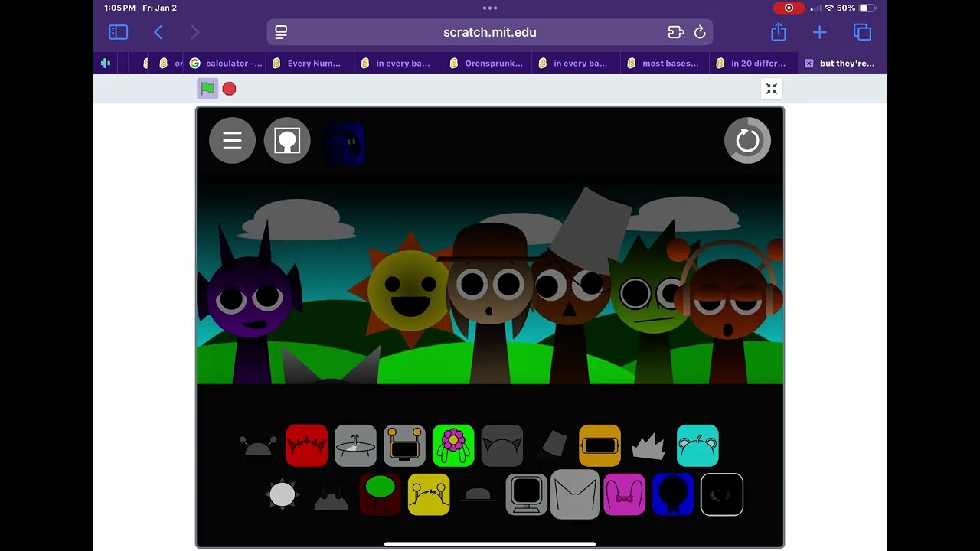
Task: Pick the red spiky crown sound icon
Action: click(306, 445)
